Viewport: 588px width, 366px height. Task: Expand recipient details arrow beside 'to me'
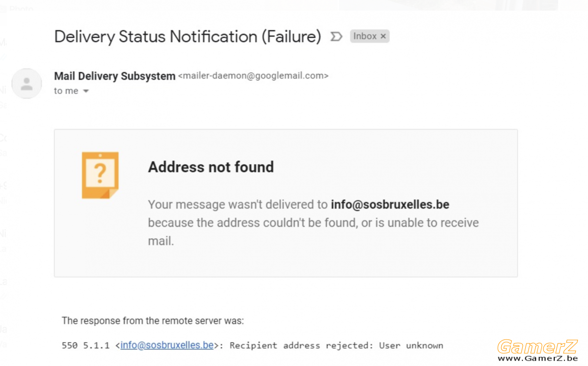(x=86, y=91)
